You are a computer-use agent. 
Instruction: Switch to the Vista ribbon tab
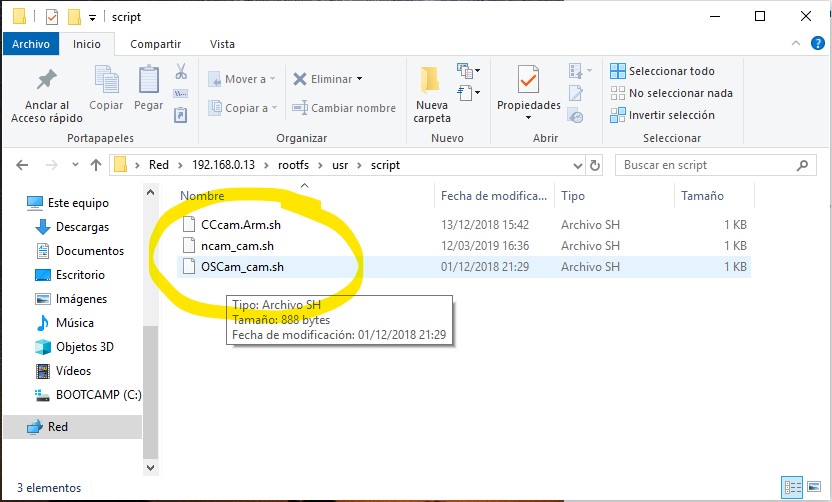pyautogui.click(x=222, y=44)
